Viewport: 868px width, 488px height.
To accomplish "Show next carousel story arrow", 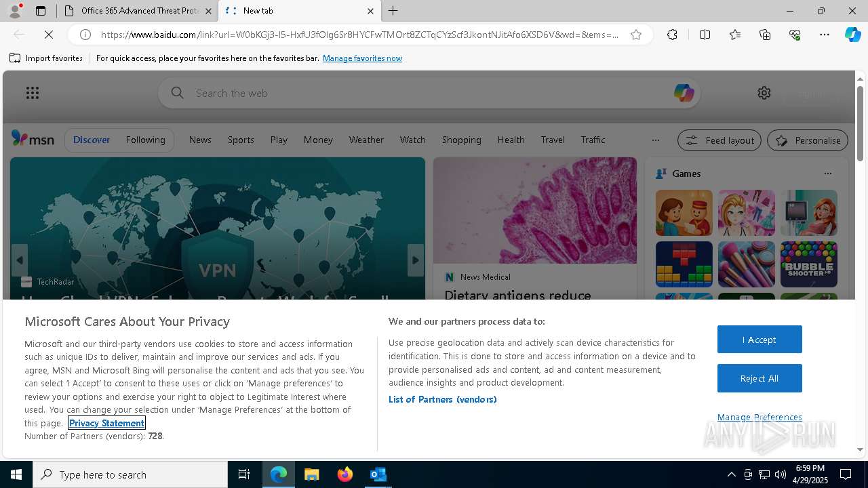I will pyautogui.click(x=416, y=260).
